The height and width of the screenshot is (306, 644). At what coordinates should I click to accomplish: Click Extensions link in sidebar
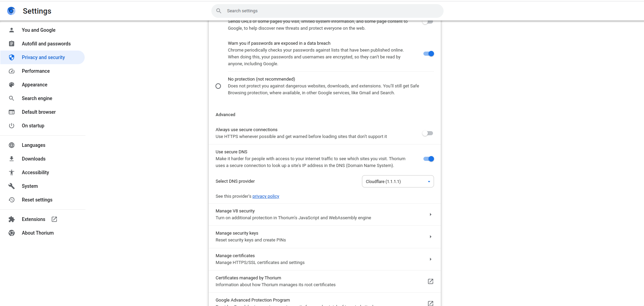42,219
